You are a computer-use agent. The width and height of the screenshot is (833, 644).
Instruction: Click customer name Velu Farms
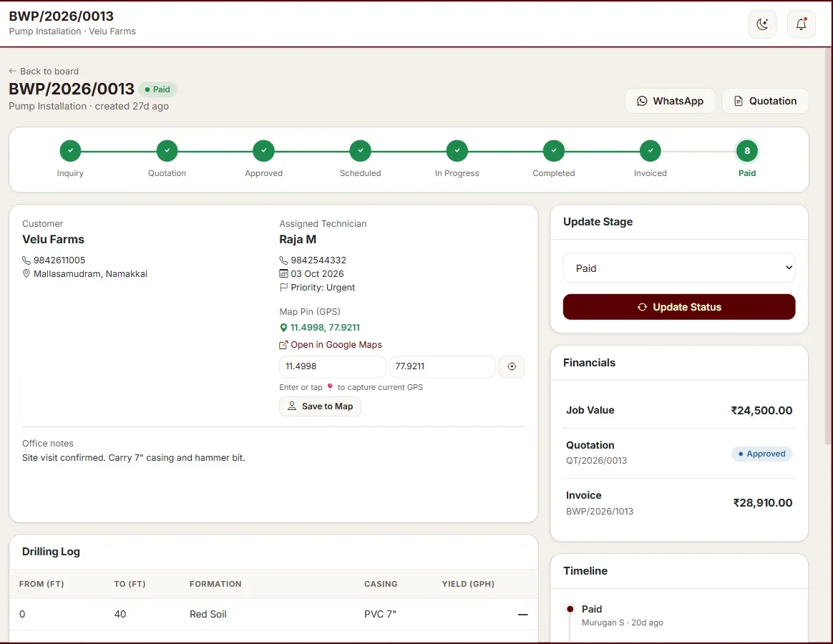[x=53, y=240]
